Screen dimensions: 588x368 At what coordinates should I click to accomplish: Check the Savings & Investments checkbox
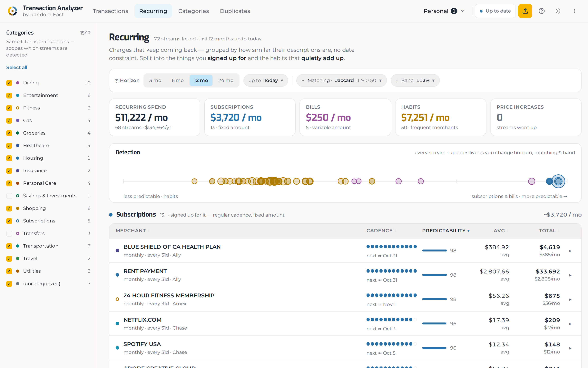click(9, 196)
